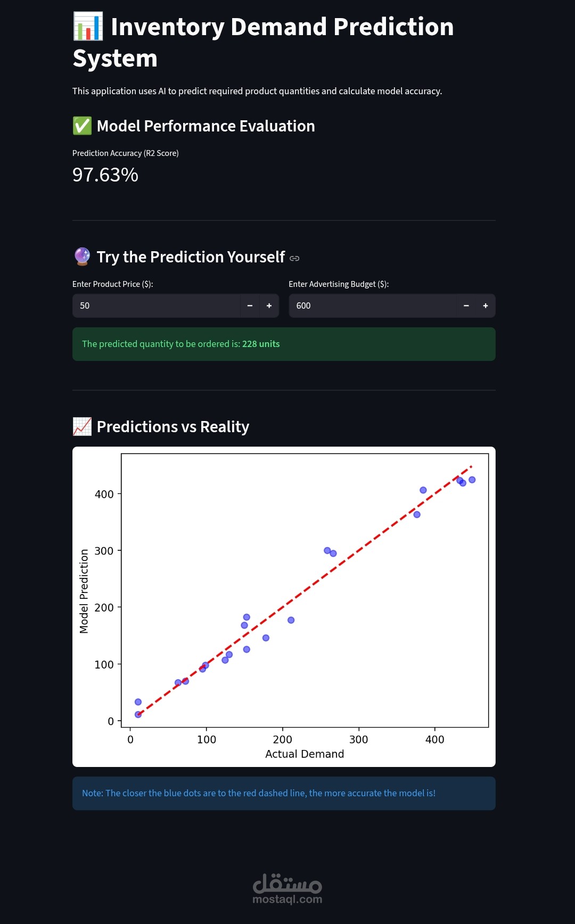Click the Actual Demand axis label
The image size is (575, 924).
[x=305, y=754]
